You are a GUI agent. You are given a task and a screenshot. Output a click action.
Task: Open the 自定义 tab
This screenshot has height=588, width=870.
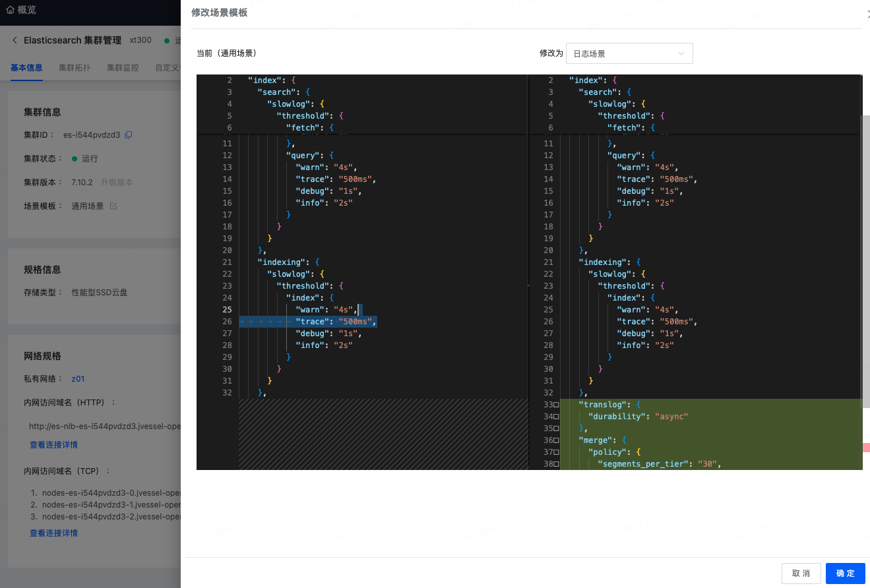click(x=168, y=68)
